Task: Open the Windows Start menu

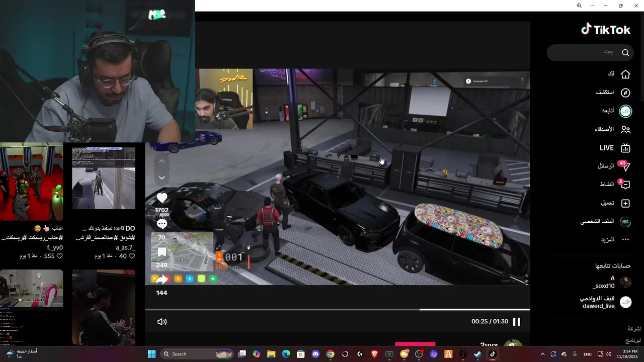Action: tap(151, 354)
